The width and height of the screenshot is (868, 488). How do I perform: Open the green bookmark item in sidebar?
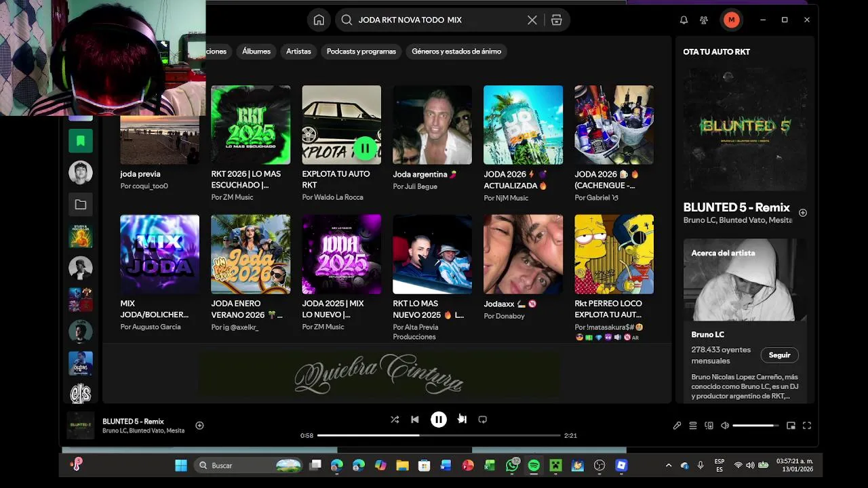tap(81, 140)
